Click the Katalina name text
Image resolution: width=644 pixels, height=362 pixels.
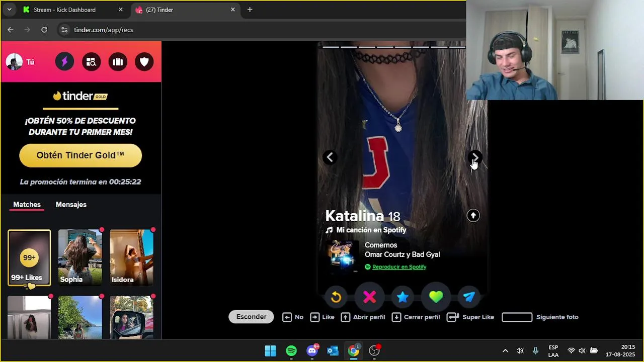click(x=355, y=216)
